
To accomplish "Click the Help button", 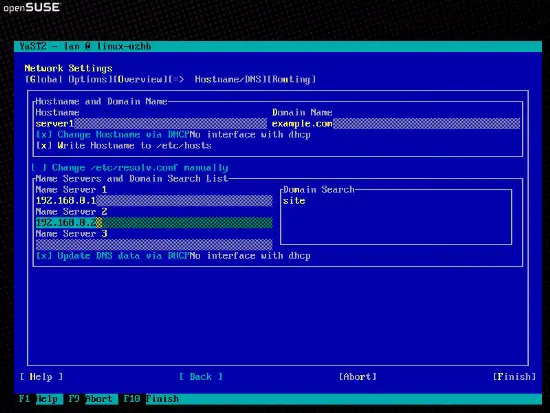I will coord(41,377).
